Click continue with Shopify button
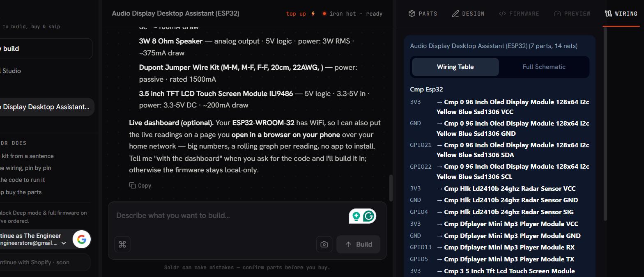The height and width of the screenshot is (277, 644). 44,262
